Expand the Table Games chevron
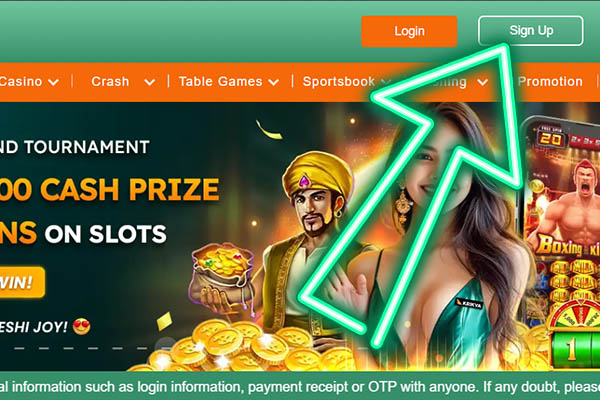This screenshot has width=600, height=400. 273,82
